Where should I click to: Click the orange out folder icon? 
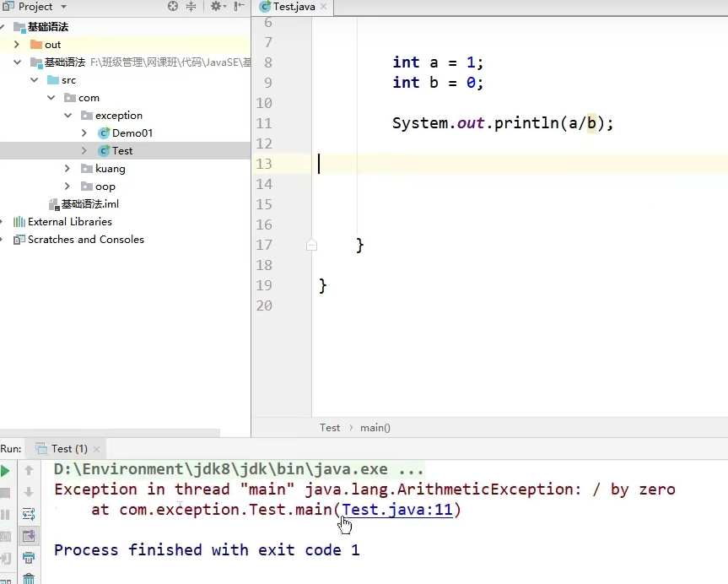(x=35, y=45)
